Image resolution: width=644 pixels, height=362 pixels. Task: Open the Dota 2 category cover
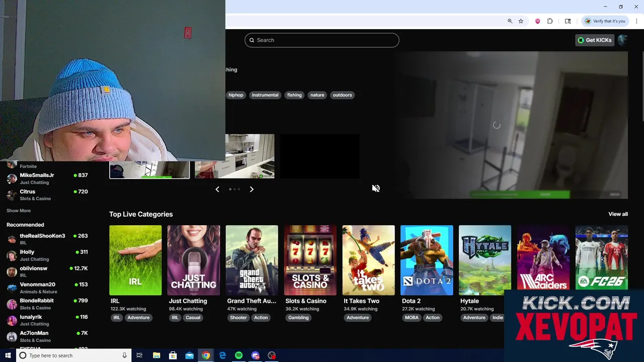(x=427, y=260)
